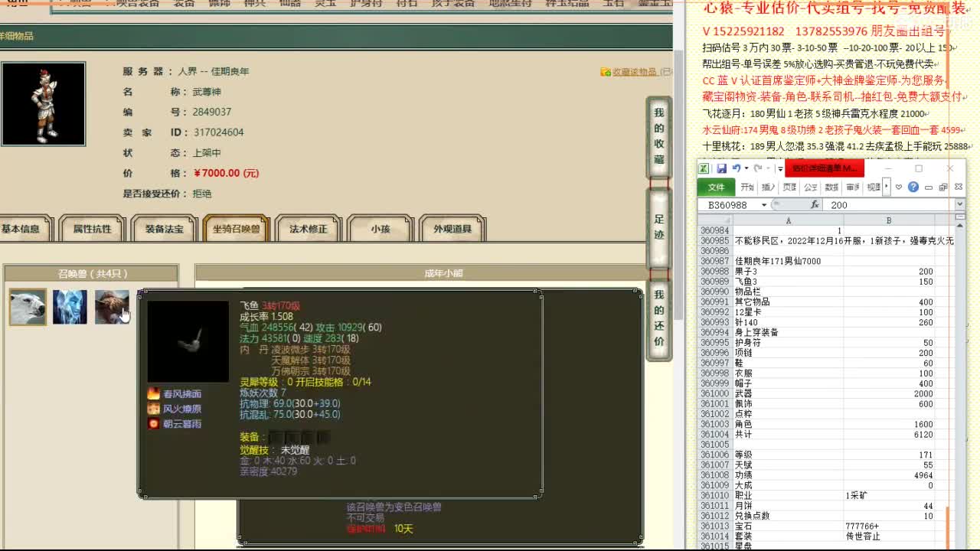980x551 pixels.
Task: Click the Excel vertical scrollbar down arrow
Action: pos(959,545)
